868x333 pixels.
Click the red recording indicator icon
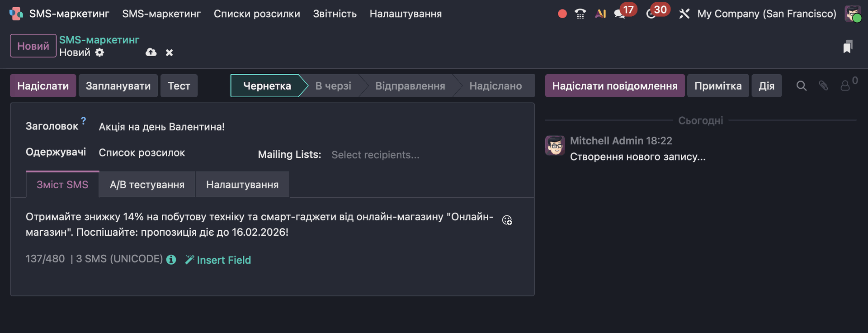[x=562, y=14]
